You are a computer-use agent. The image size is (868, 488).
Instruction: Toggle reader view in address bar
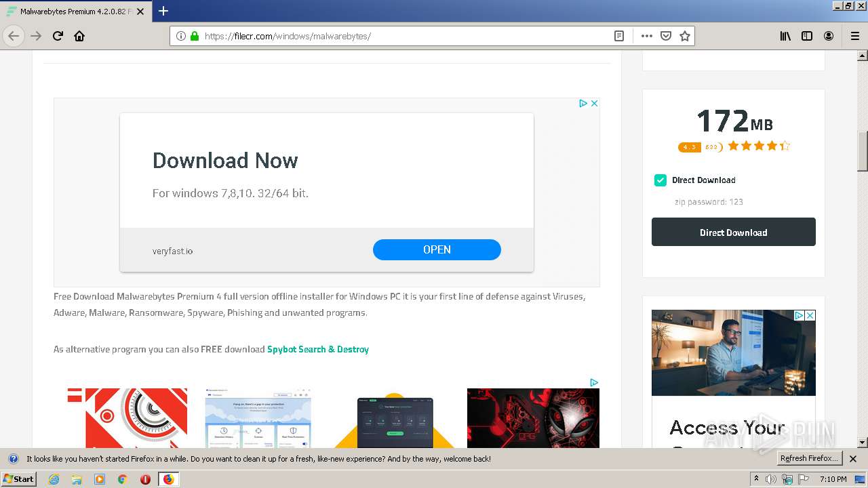(619, 36)
